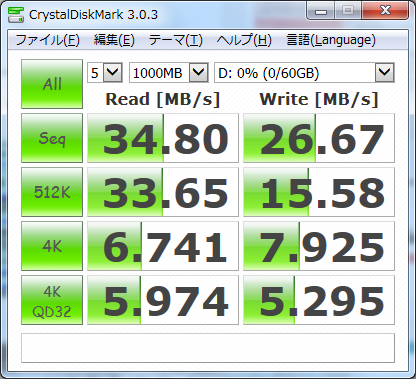Open the ヘルプ(H) menu
Viewport: 416px width, 379px height.
244,40
